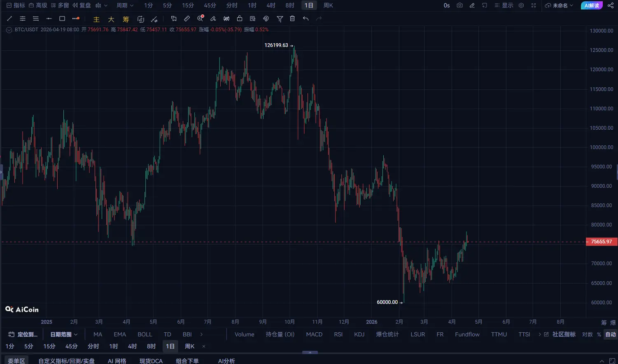This screenshot has height=364, width=618.
Task: Toggle the MA indicator
Action: (x=98, y=334)
